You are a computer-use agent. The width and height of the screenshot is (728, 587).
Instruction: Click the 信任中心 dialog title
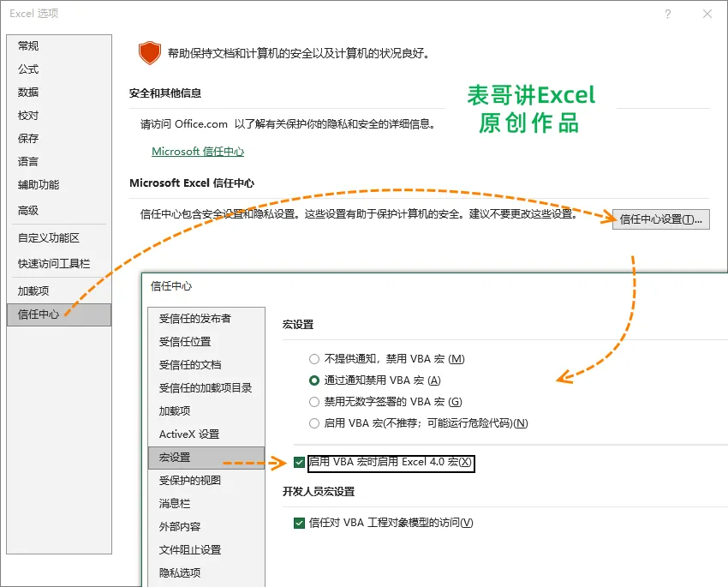(170, 286)
